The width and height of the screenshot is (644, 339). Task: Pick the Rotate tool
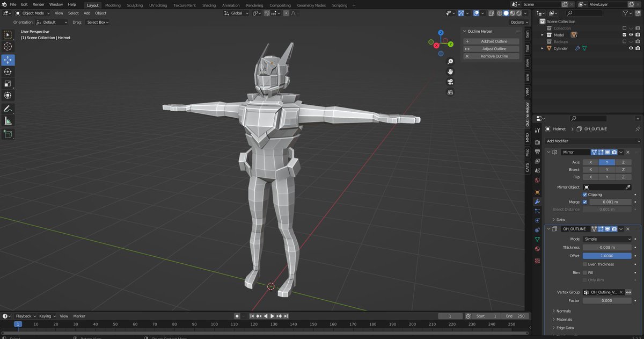pyautogui.click(x=8, y=71)
